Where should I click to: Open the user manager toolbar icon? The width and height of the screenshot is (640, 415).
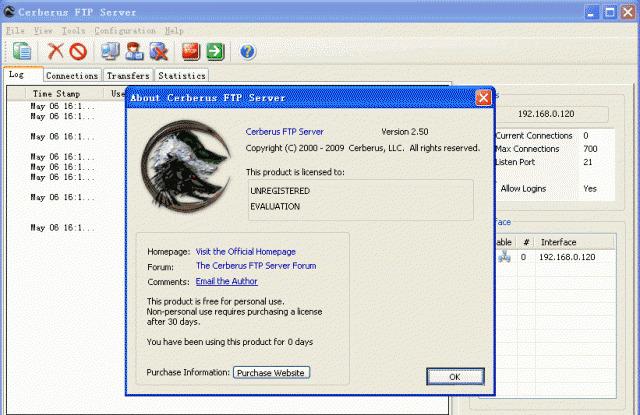tap(134, 51)
